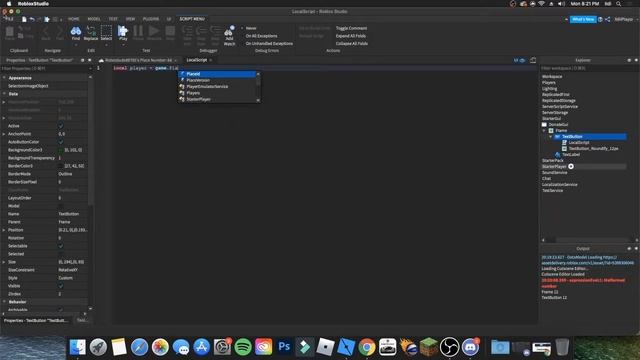Click the What's New button
Viewport: 640px width, 360px height.
coord(583,19)
